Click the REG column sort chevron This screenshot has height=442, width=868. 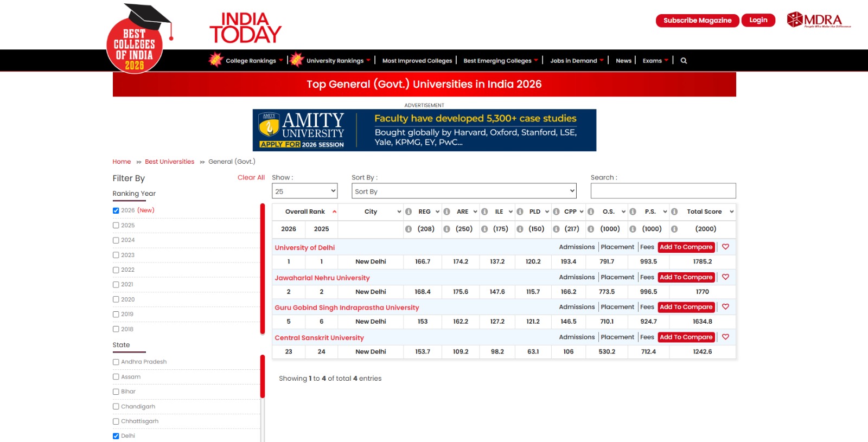coord(437,212)
